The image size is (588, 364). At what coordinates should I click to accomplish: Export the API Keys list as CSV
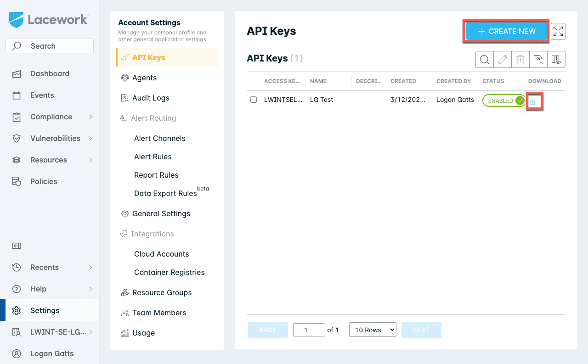coord(538,59)
